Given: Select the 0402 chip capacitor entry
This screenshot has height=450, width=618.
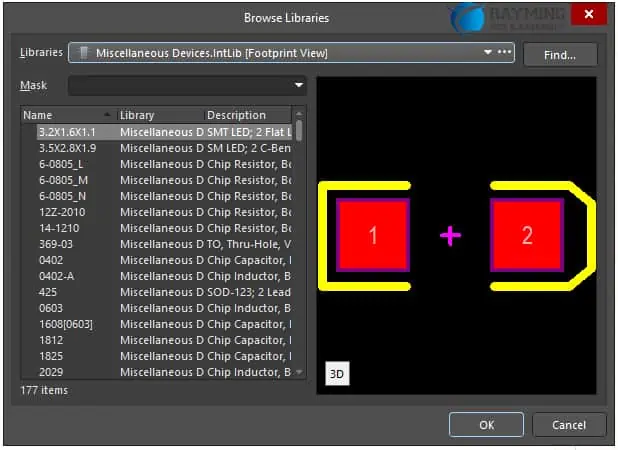Looking at the screenshot, I should 50,260.
